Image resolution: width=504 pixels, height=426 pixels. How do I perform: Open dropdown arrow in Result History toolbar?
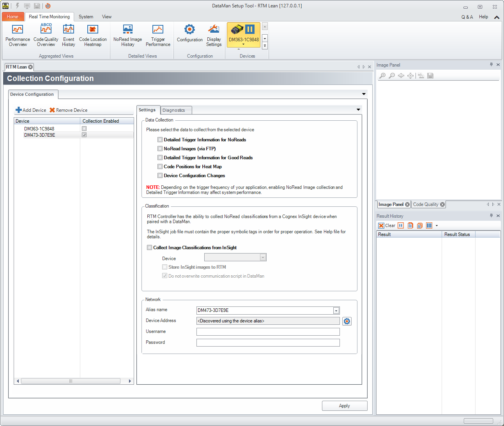click(x=437, y=226)
